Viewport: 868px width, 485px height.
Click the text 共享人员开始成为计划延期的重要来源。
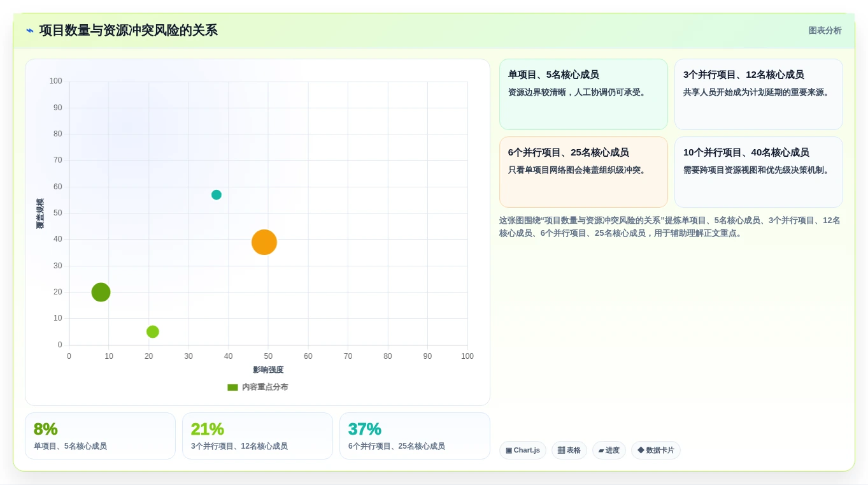758,92
